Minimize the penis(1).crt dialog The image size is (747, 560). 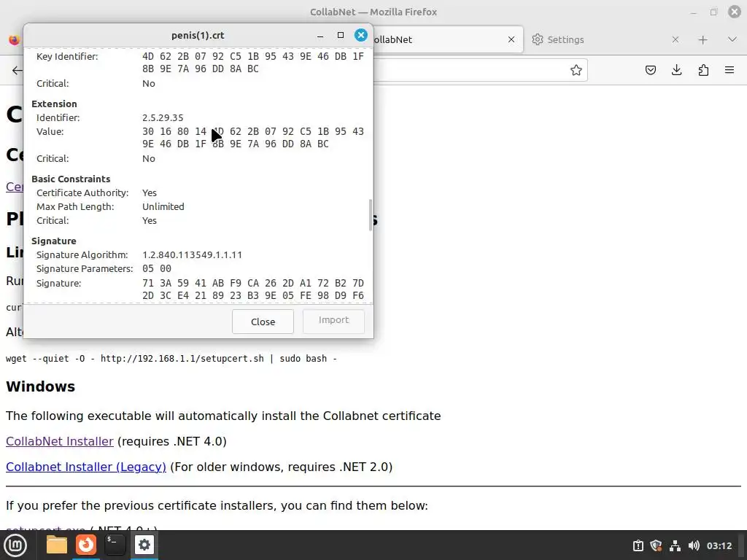point(320,36)
